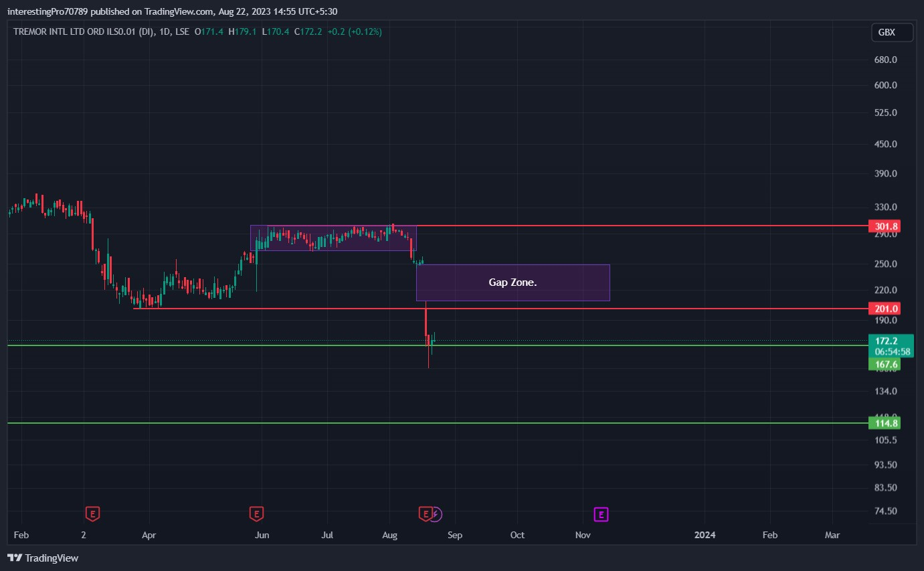This screenshot has height=571, width=924.
Task: Open the GBX currency selector
Action: pos(893,32)
